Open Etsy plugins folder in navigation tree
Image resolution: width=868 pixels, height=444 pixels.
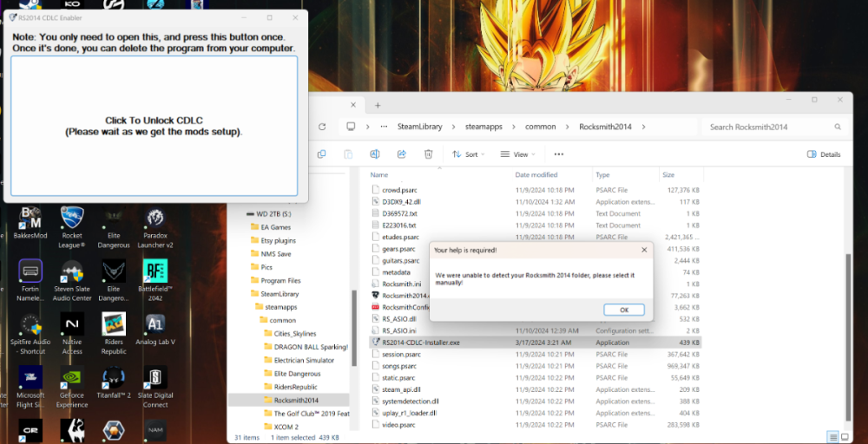pos(279,240)
